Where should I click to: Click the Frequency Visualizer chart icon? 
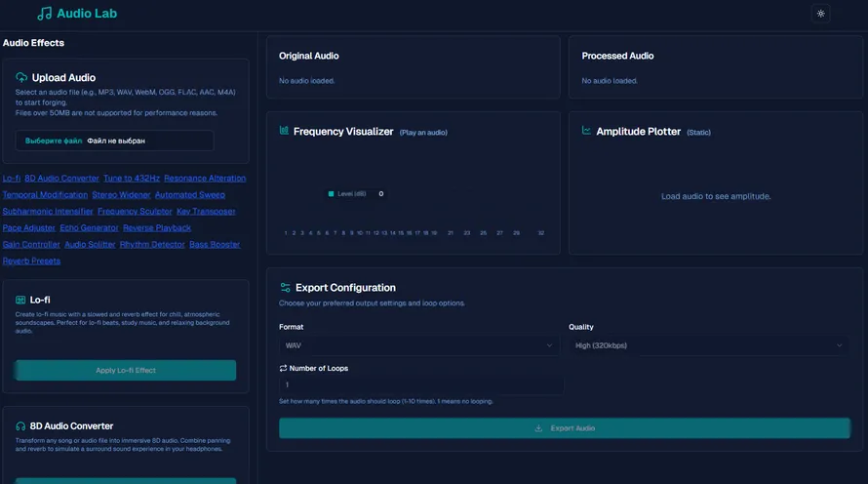click(284, 131)
